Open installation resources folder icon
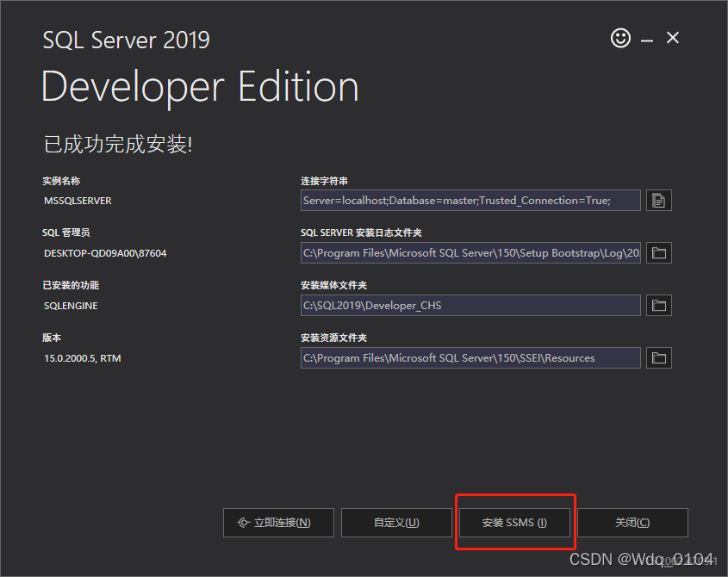Screen dimensions: 728x577 tap(659, 358)
